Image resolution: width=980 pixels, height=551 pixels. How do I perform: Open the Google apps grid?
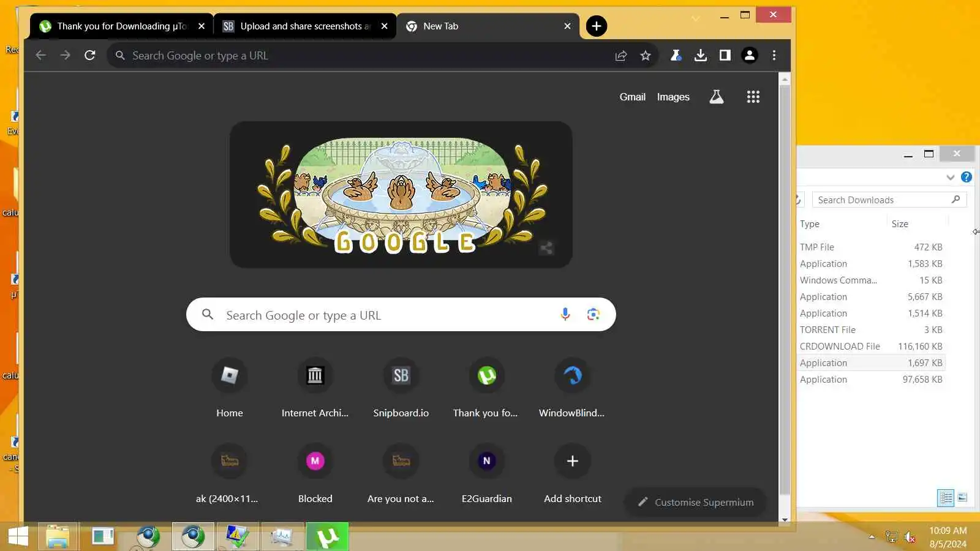(753, 97)
